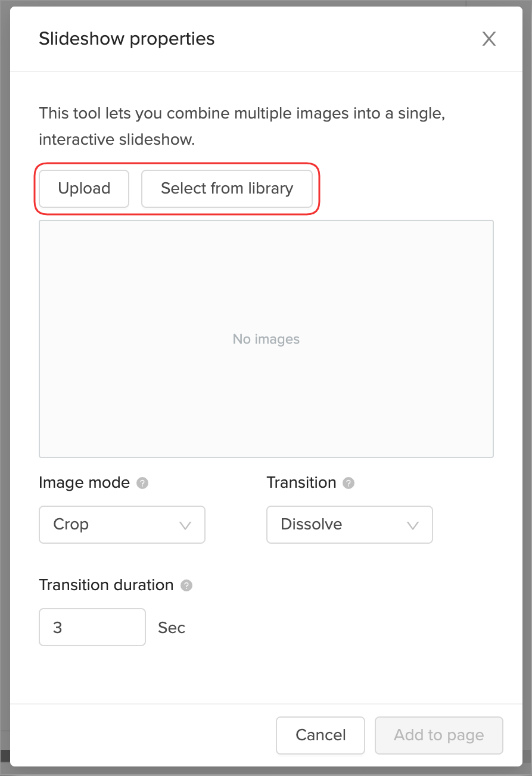This screenshot has width=532, height=776.
Task: Close the Slideshow properties dialog
Action: (489, 39)
